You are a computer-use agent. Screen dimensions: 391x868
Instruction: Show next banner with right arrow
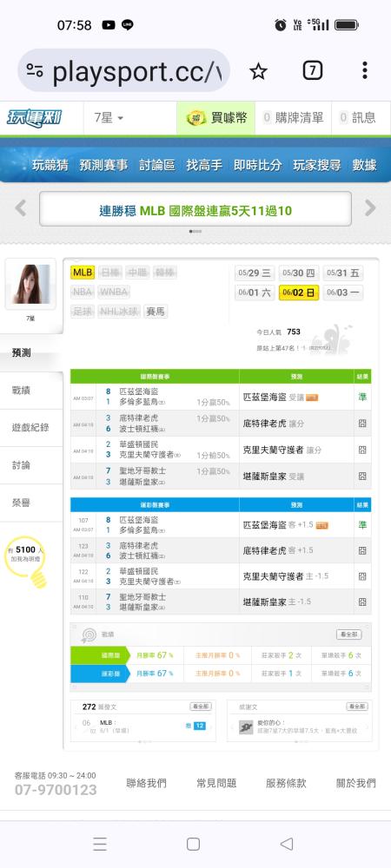click(x=370, y=208)
